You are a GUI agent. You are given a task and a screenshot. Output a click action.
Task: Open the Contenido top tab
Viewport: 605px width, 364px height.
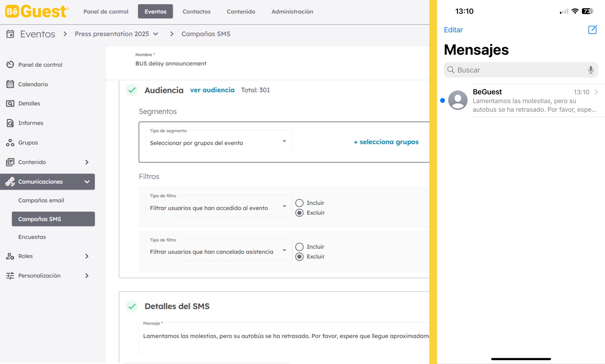point(241,11)
